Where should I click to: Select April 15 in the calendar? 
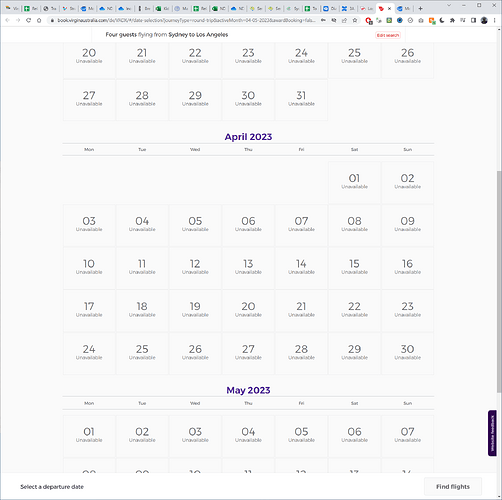[x=354, y=268]
